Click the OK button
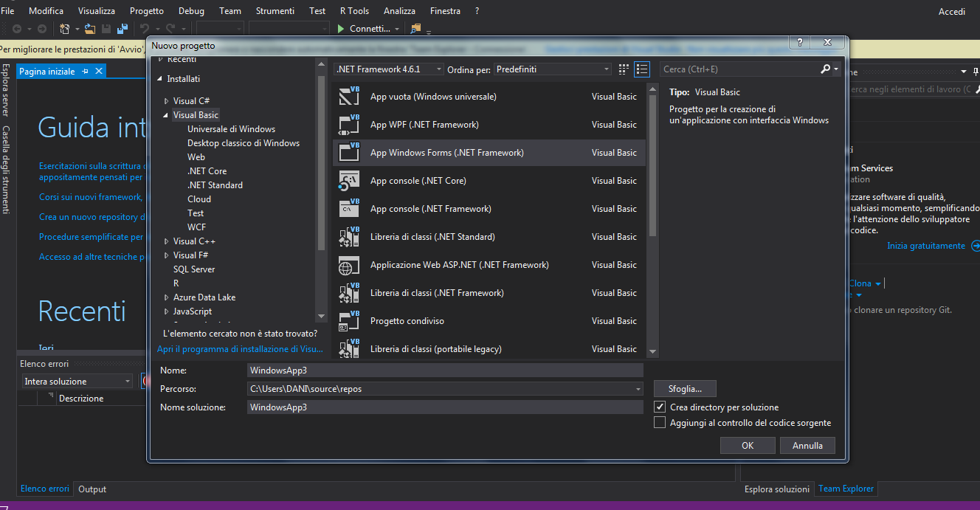980x510 pixels. (748, 445)
